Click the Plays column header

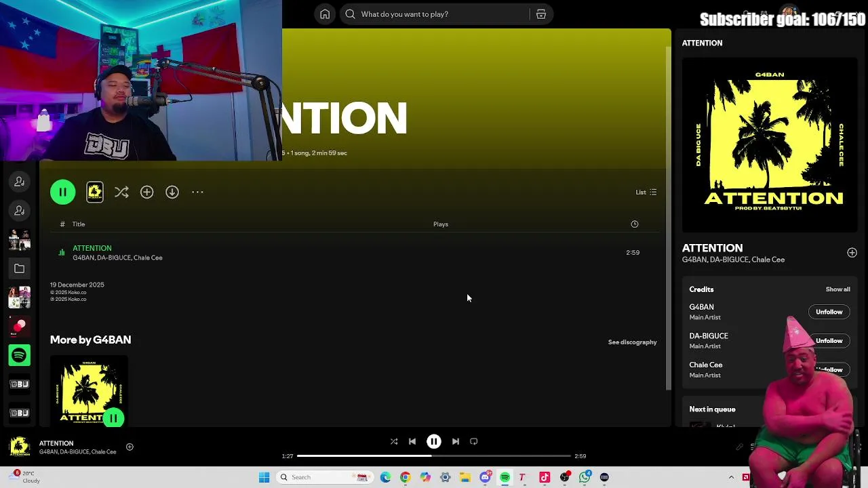441,224
